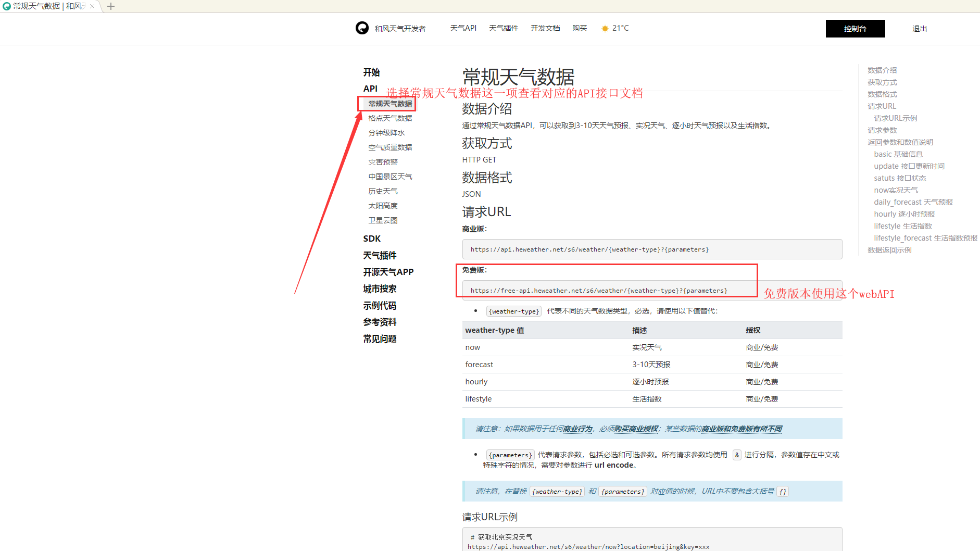980x551 pixels.
Task: Jump to 请求参数 in the page outline
Action: point(882,130)
